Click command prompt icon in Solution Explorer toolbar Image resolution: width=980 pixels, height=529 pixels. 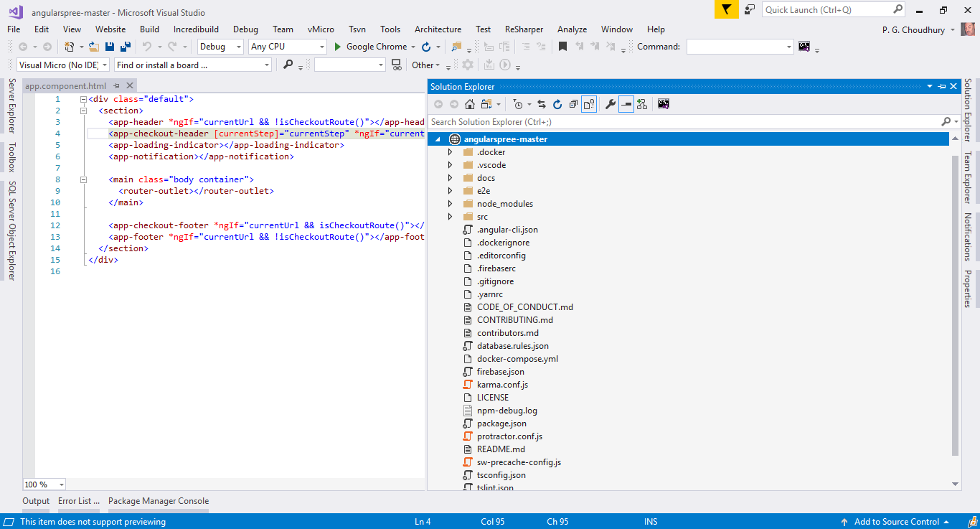click(664, 104)
